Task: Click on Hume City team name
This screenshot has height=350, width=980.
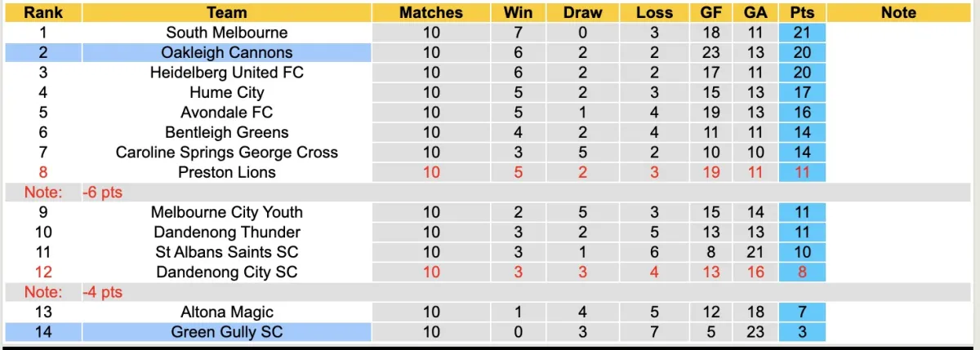Action: (x=226, y=92)
